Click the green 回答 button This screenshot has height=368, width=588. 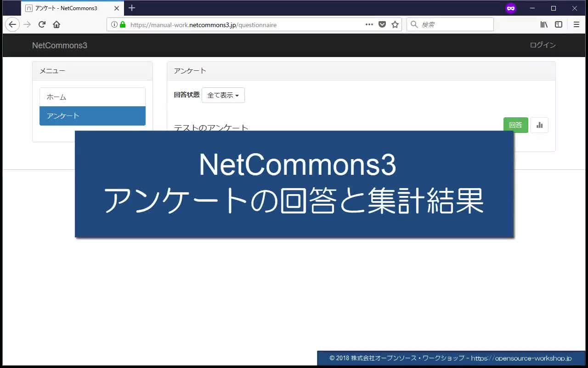516,125
